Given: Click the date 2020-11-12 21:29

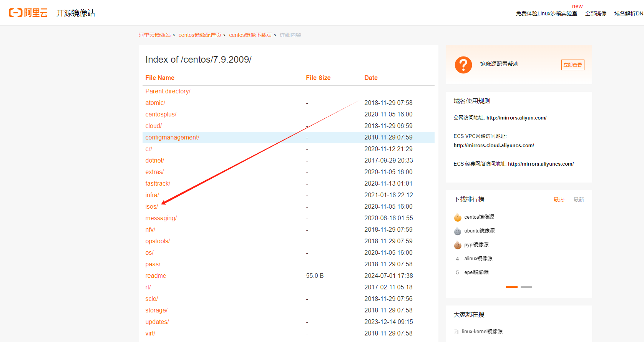Looking at the screenshot, I should (x=388, y=149).
